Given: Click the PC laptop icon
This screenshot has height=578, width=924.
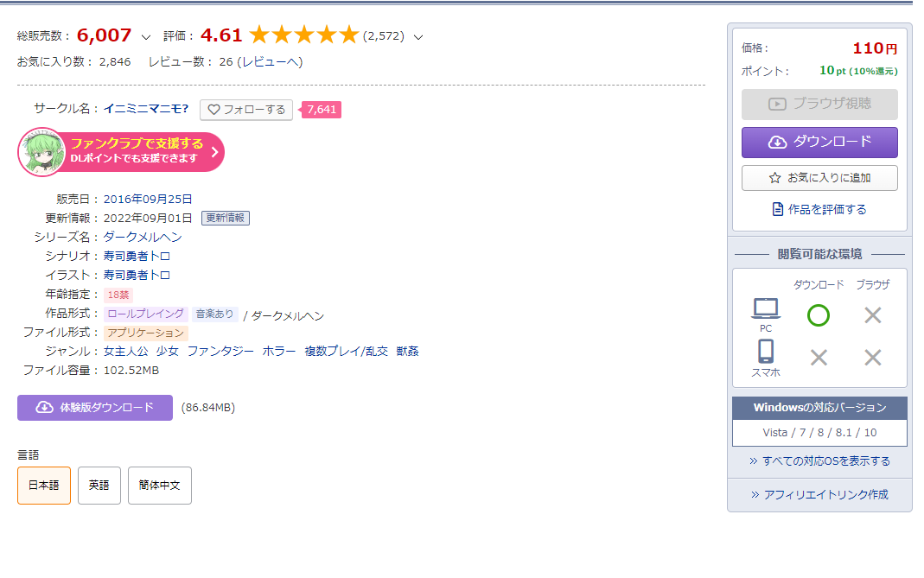Looking at the screenshot, I should pos(766,308).
